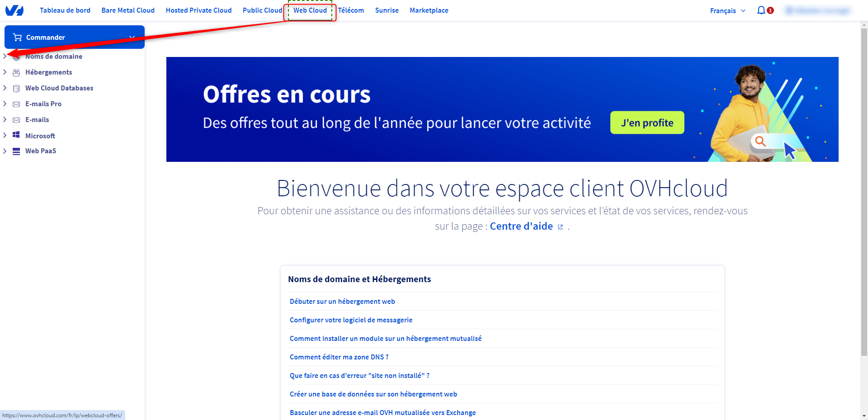Open the notifications bell icon
Viewport: 868px width, 420px height.
[x=761, y=10]
